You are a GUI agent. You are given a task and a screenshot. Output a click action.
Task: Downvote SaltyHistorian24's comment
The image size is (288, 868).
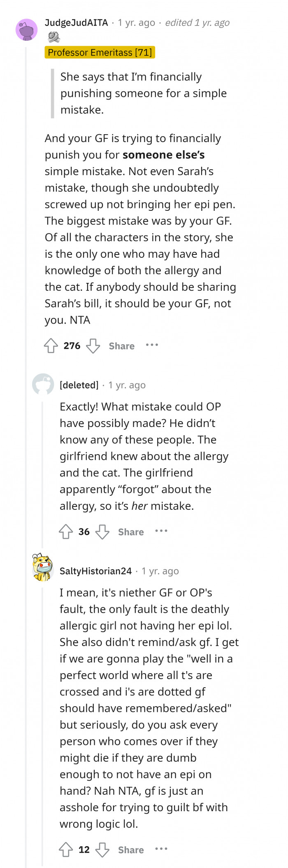(102, 849)
